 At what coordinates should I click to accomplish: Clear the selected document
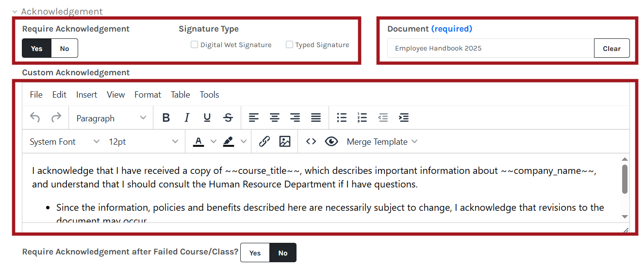pyautogui.click(x=611, y=48)
